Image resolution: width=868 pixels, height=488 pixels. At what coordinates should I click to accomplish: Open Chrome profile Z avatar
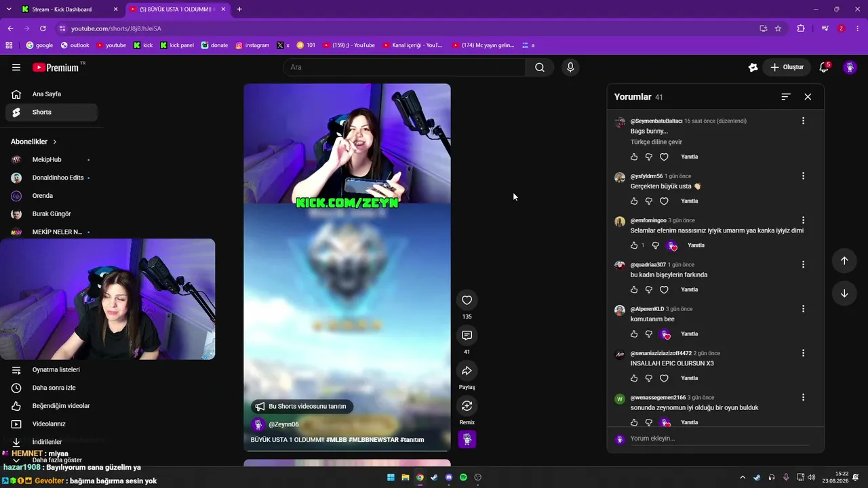point(842,28)
